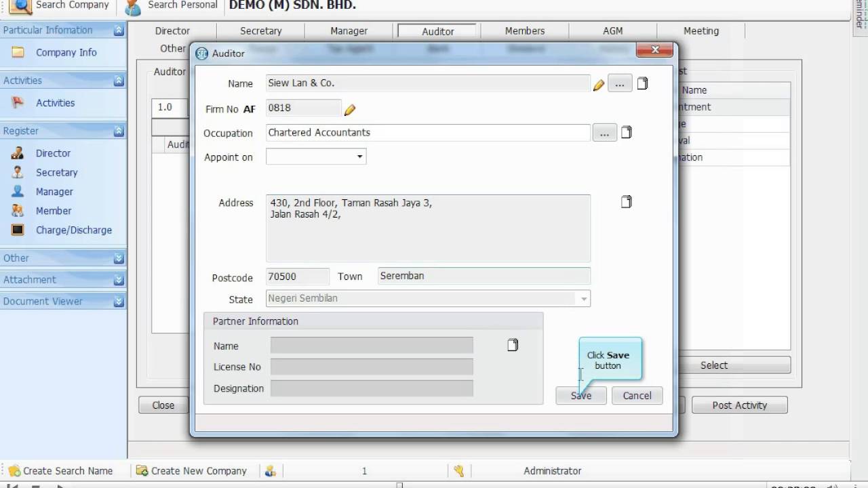Open Company Info in sidebar
The image size is (868, 488).
66,52
